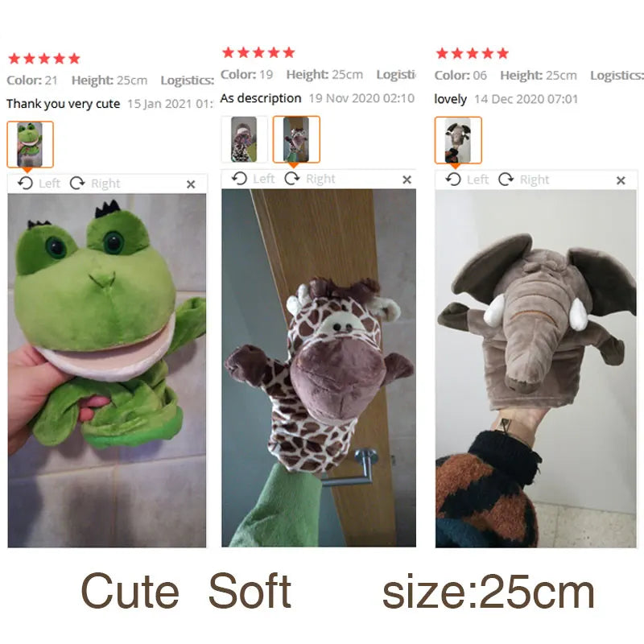Viewport: 644px width, 644px height.
Task: Rotate the giraffe photo right
Action: tap(310, 179)
